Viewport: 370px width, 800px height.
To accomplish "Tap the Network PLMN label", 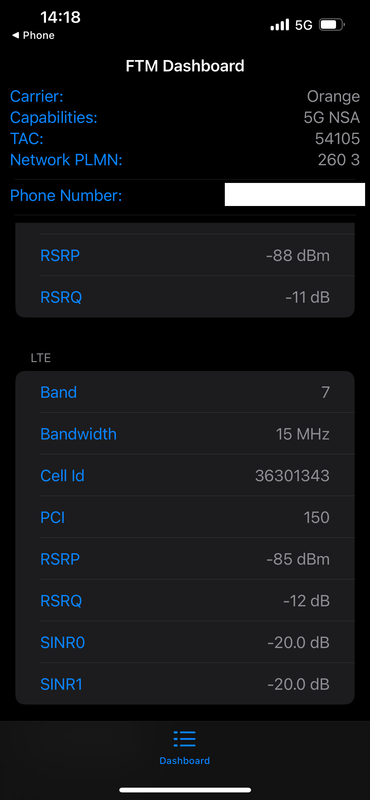I will coord(66,160).
